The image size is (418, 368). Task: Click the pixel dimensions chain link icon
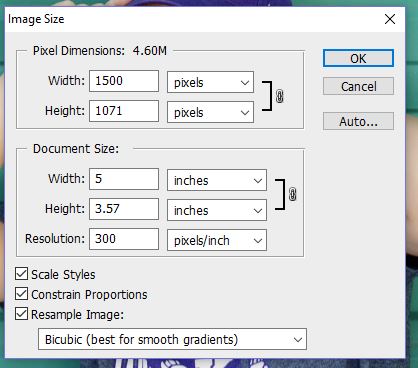point(280,96)
